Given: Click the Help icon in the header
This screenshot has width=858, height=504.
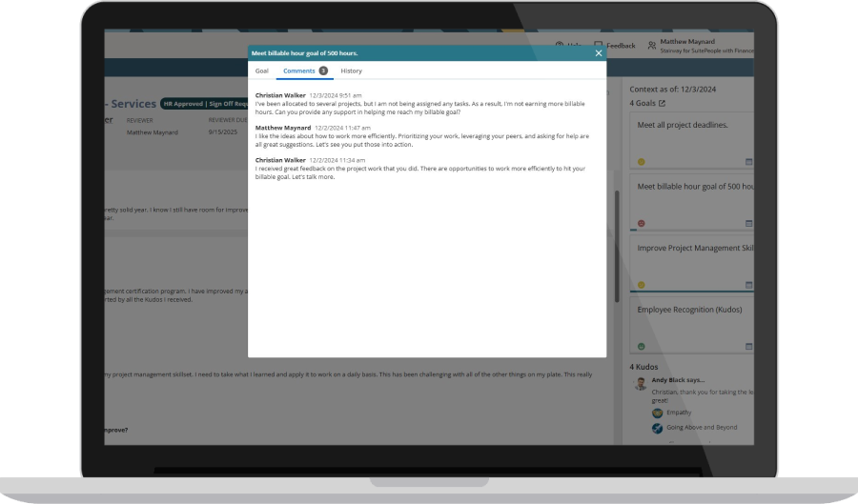Looking at the screenshot, I should pyautogui.click(x=559, y=45).
